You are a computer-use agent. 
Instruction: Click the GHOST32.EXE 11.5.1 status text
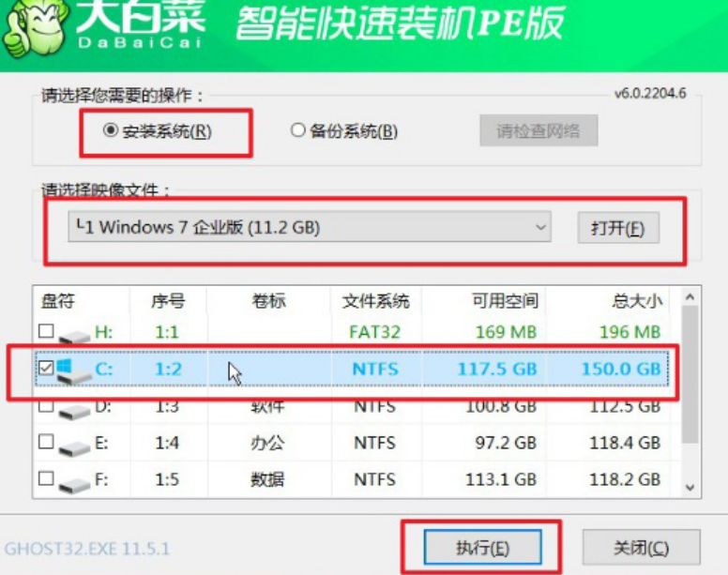[87, 549]
